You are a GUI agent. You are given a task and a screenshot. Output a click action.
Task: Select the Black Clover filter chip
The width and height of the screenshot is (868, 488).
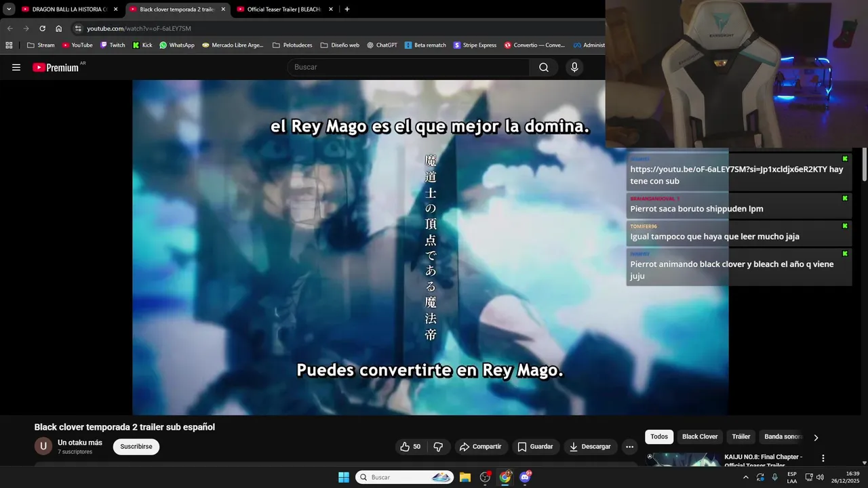click(700, 436)
